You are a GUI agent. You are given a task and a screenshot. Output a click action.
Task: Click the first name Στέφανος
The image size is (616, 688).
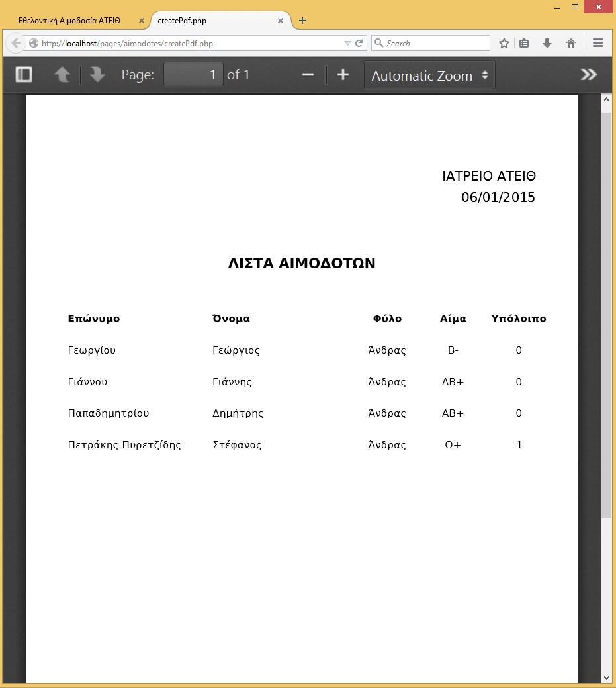(237, 445)
